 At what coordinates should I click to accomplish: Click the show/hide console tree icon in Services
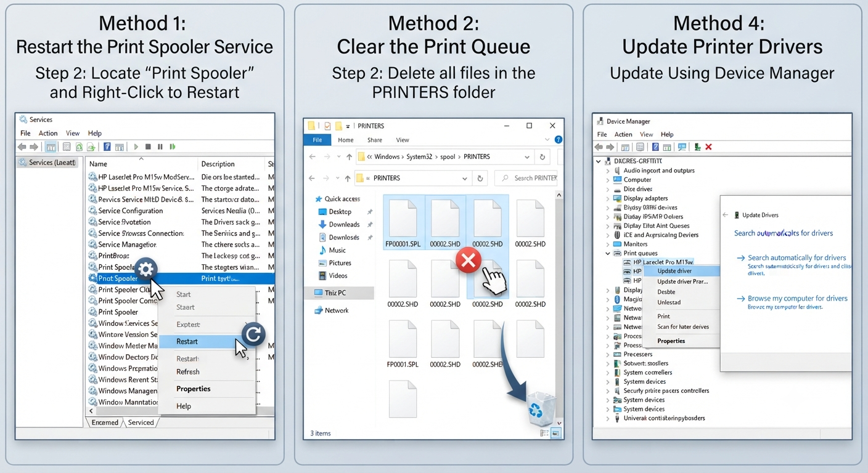click(51, 147)
